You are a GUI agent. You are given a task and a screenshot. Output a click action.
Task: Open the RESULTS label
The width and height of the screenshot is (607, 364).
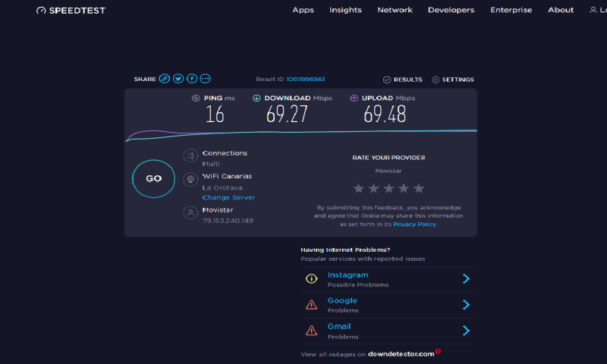coord(408,80)
